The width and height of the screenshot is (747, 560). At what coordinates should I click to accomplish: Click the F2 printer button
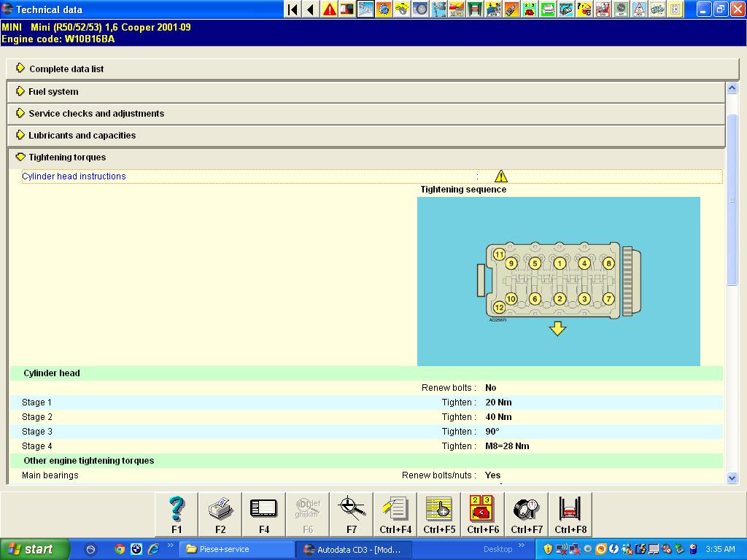(x=220, y=514)
